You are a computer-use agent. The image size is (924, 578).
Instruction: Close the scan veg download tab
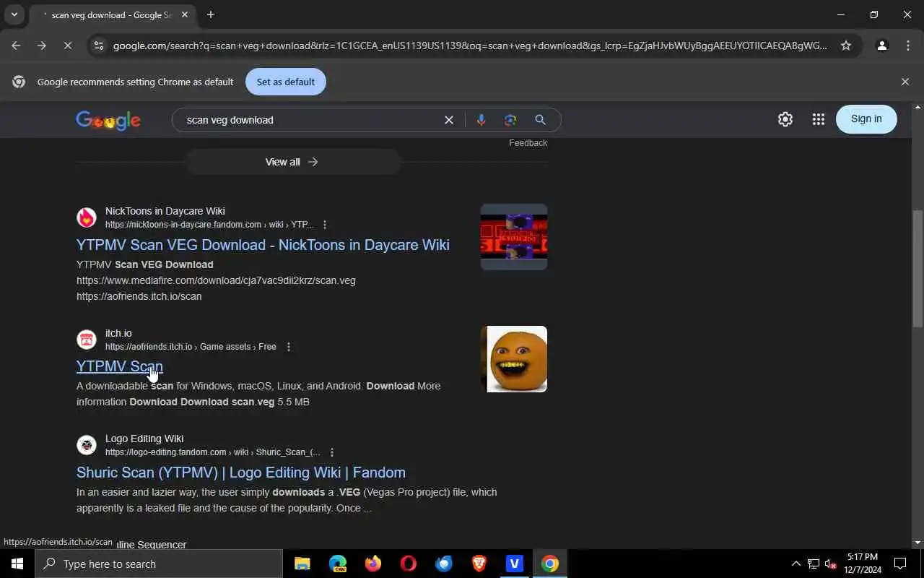pyautogui.click(x=184, y=14)
